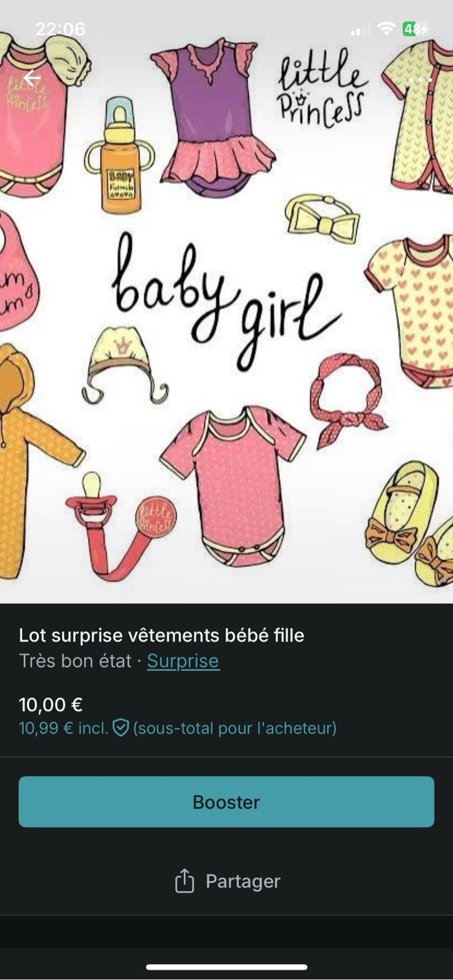Open the Surprise brand link
The height and width of the screenshot is (980, 453).
point(183,661)
